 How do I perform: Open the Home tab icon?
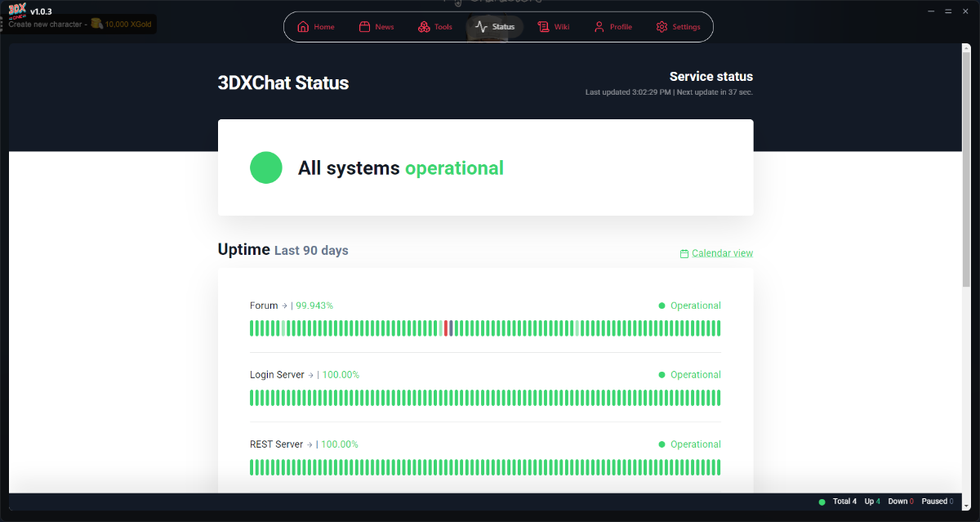(303, 27)
